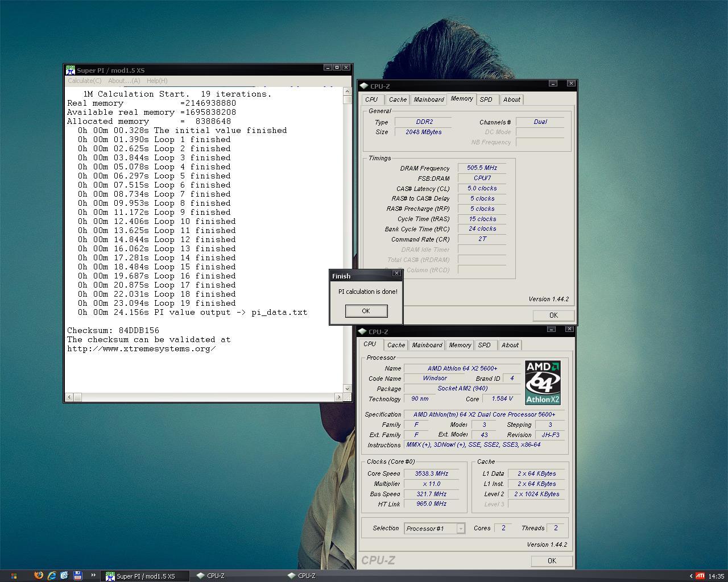Open the Windows Start menu button
728x582 pixels.
click(14, 576)
